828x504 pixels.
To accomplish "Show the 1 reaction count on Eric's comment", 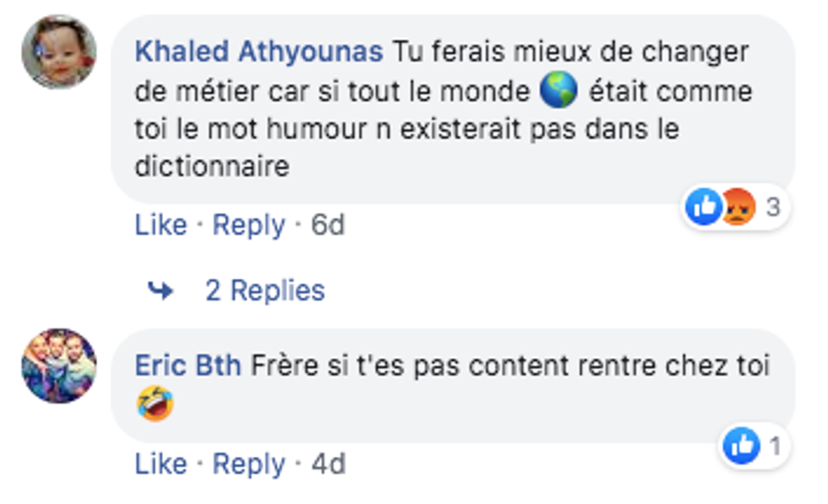I will tap(774, 446).
